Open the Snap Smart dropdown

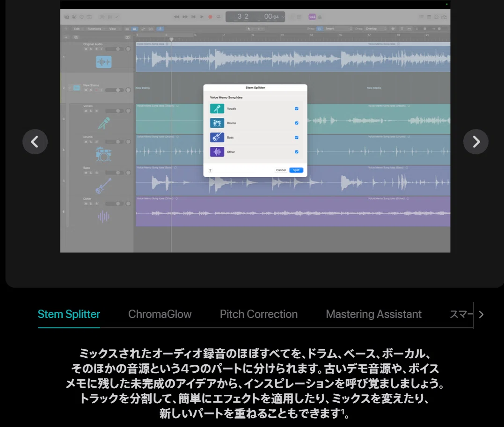(x=338, y=29)
